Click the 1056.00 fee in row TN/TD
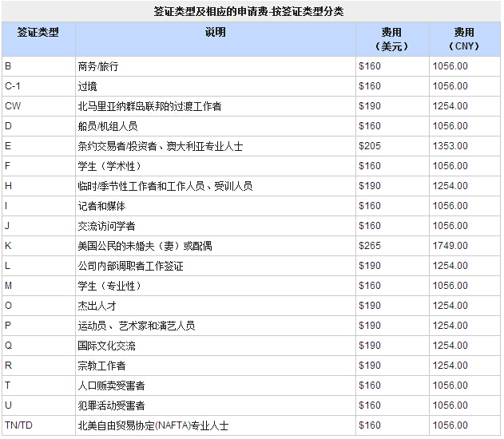Viewport: 504px width, 439px height. point(465,425)
